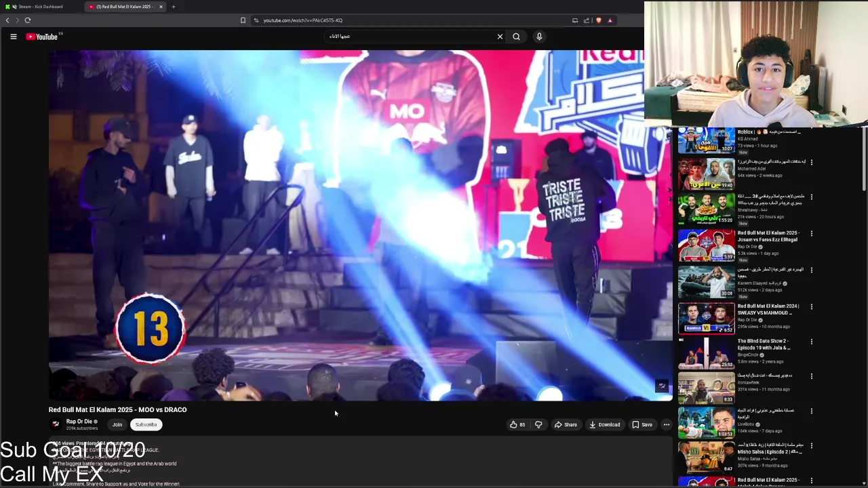Like the video with thumbs up
Screen dimensions: 868x488
coord(518,425)
